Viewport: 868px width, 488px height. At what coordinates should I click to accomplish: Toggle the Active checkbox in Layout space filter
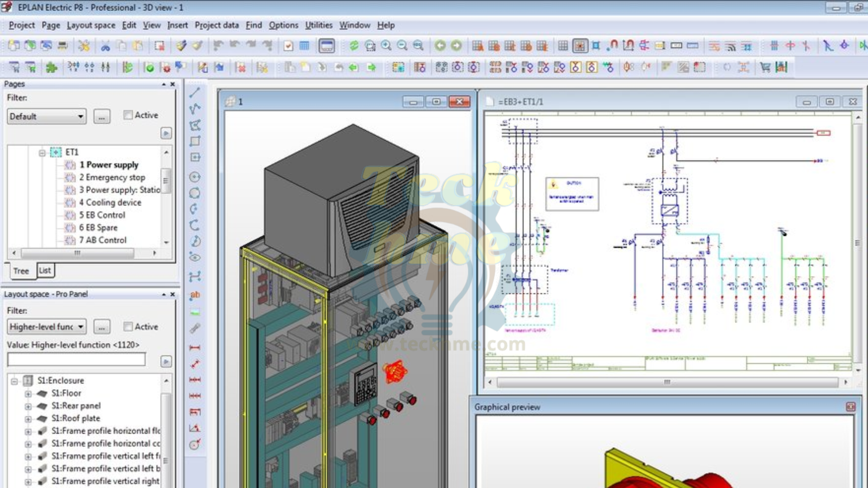coord(128,326)
